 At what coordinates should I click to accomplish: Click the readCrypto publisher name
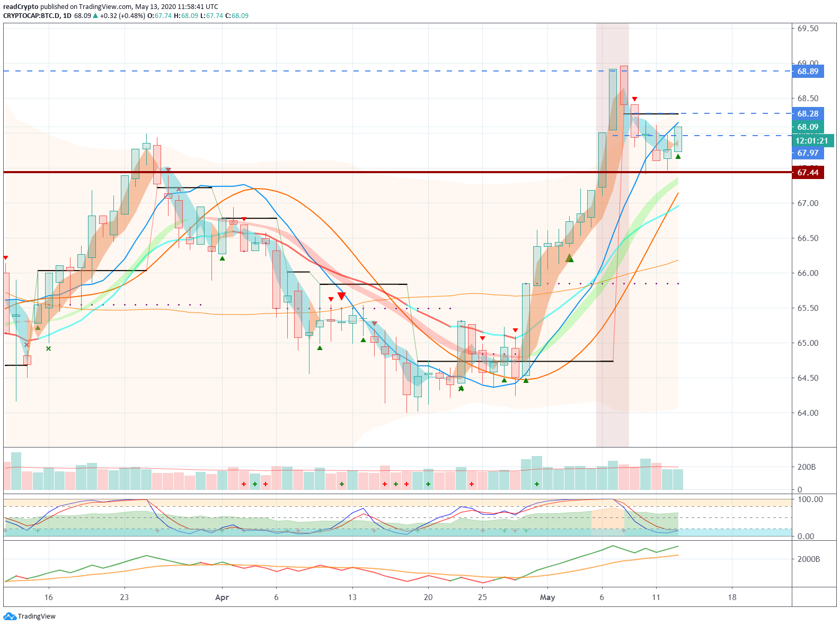click(x=21, y=7)
